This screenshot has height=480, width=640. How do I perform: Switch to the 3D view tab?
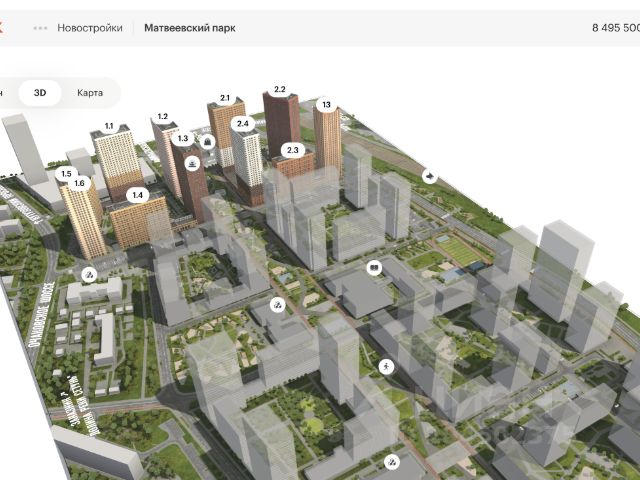point(40,93)
